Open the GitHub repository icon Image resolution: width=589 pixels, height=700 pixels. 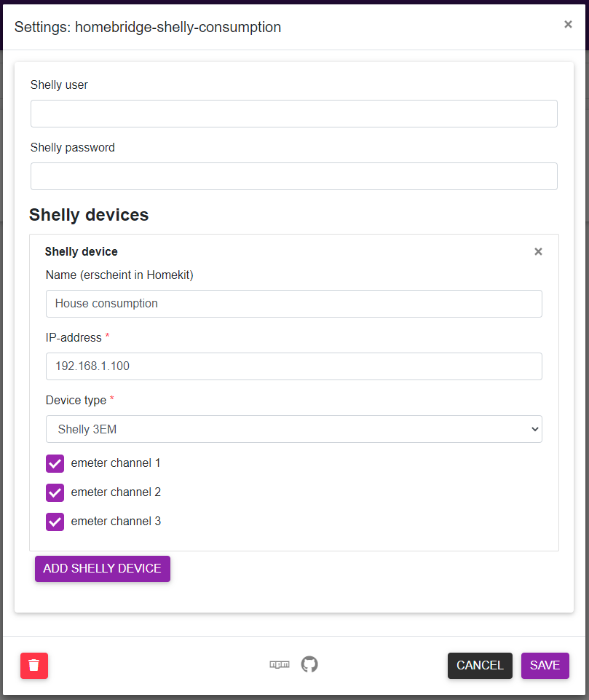(x=309, y=664)
